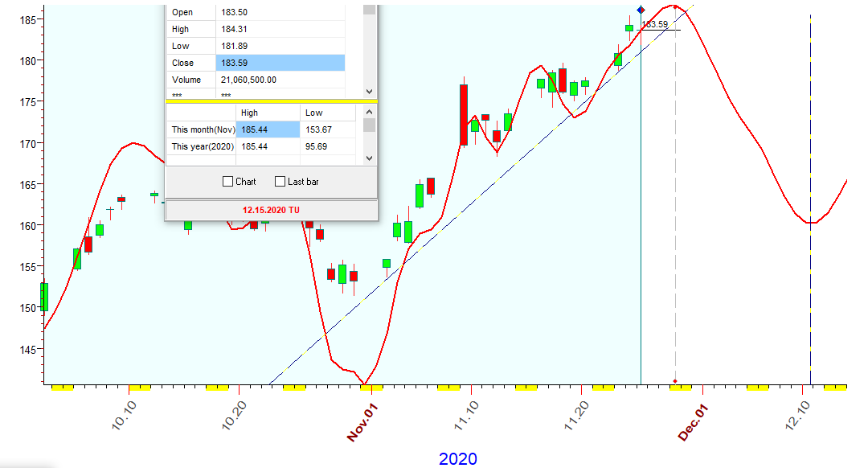Click the blue-red diamond marker above last bar
This screenshot has width=868, height=468.
(x=641, y=10)
